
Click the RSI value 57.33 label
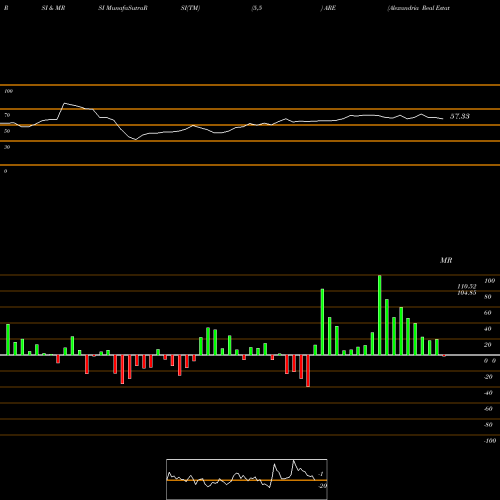click(460, 116)
